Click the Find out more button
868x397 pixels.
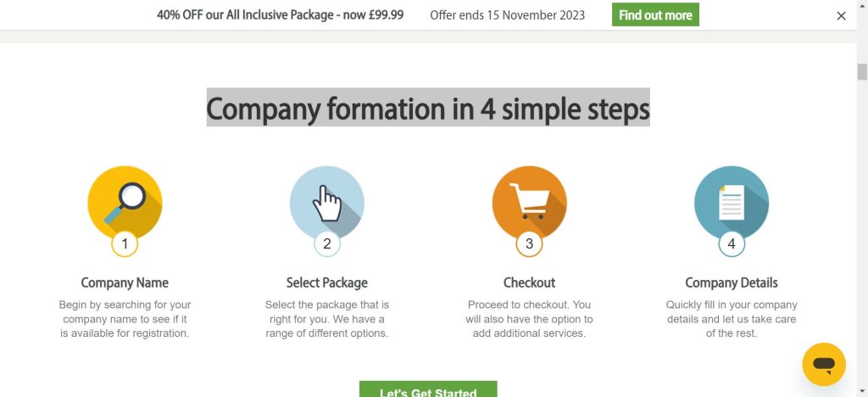click(655, 15)
